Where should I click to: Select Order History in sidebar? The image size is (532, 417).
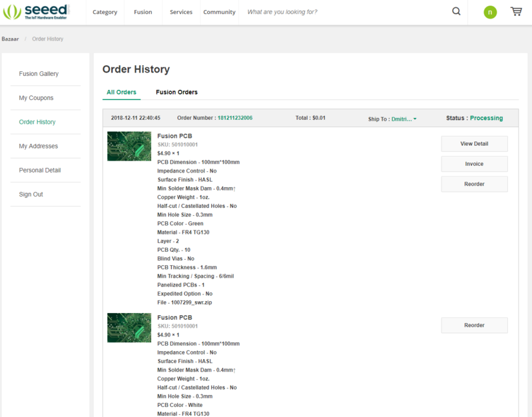pyautogui.click(x=37, y=122)
